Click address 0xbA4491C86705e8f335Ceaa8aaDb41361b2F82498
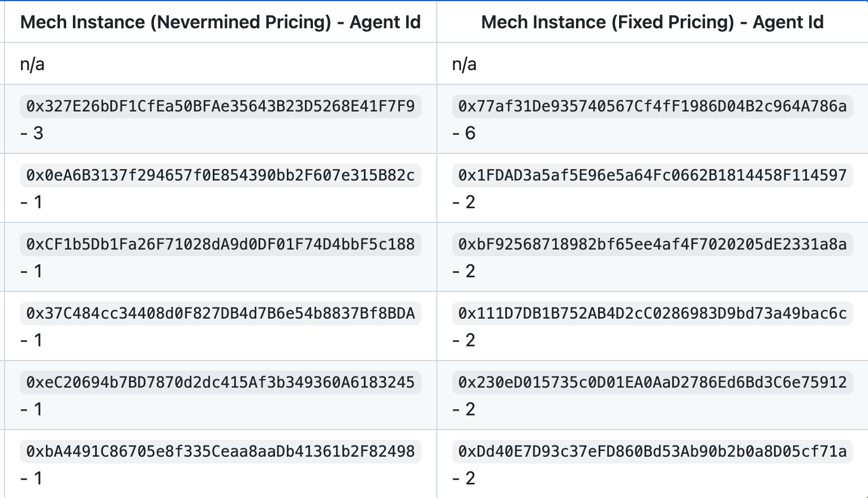 [221, 452]
